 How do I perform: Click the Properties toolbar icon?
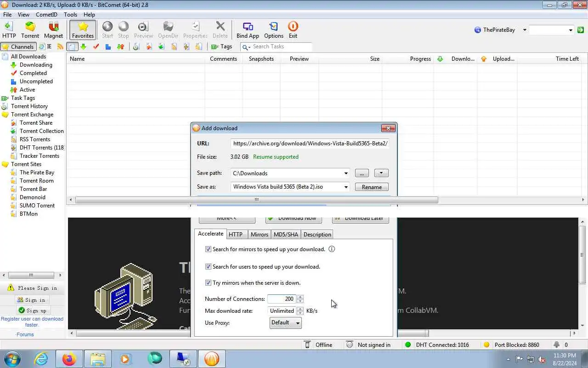[x=195, y=30]
